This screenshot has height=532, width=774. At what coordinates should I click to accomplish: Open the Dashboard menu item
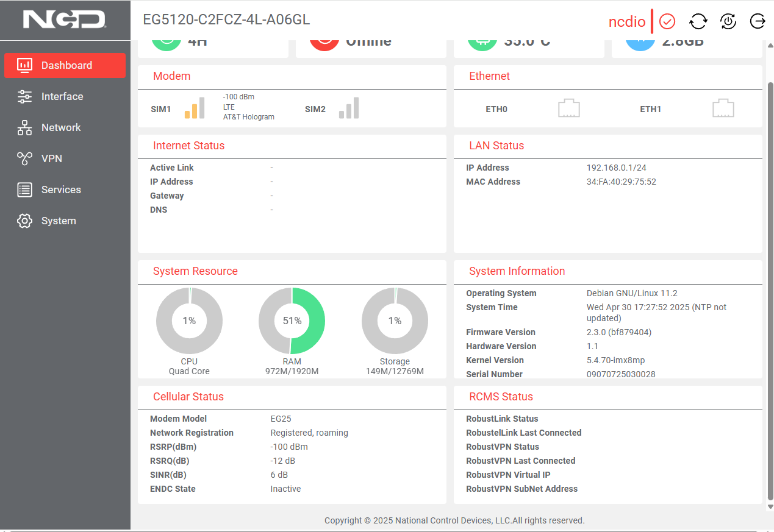point(65,65)
